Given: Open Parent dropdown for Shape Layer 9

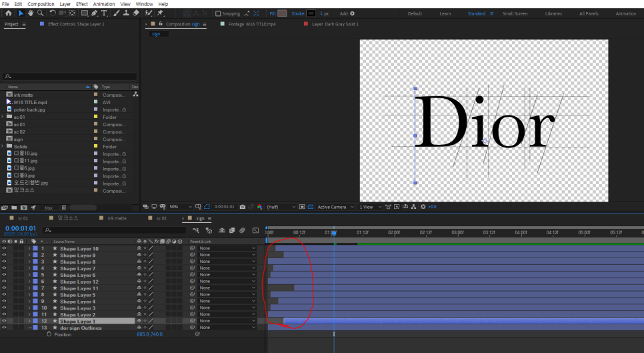Looking at the screenshot, I should [227, 255].
